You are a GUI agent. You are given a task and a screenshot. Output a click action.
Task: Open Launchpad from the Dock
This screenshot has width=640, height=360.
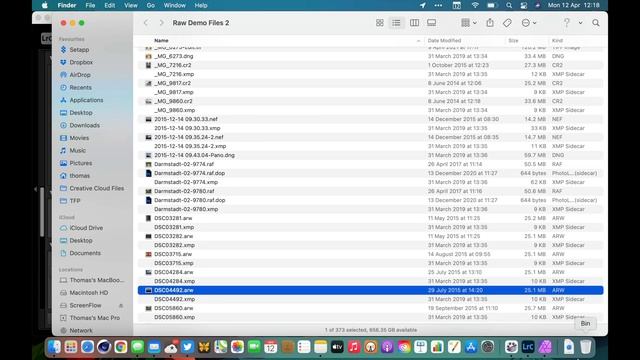[71, 347]
